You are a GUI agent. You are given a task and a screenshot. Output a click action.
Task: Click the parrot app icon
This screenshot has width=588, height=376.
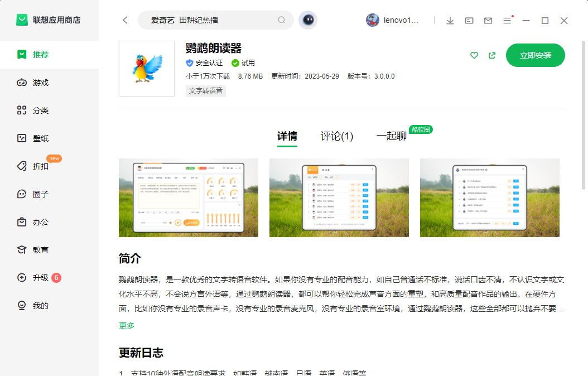click(x=147, y=69)
